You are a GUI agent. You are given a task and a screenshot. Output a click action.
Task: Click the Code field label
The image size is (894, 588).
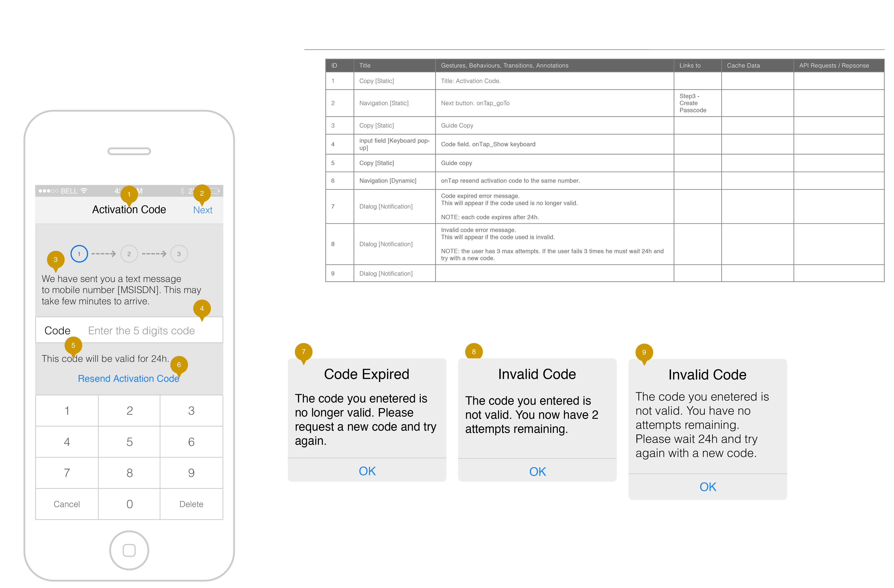58,330
